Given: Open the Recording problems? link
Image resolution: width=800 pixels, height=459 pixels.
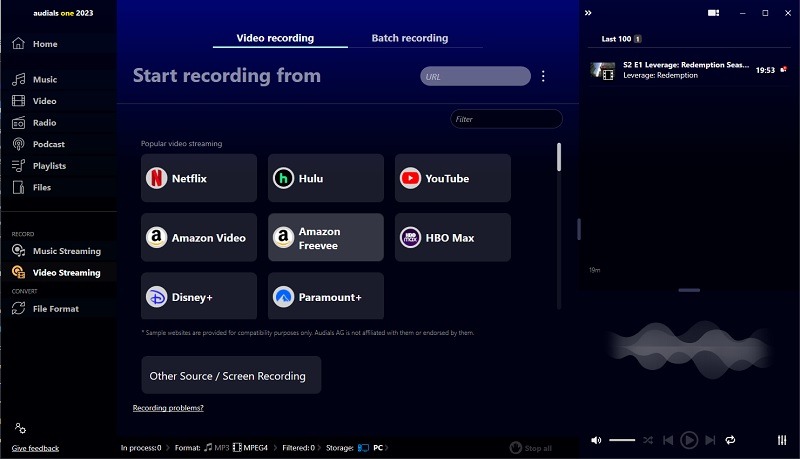Looking at the screenshot, I should (168, 408).
